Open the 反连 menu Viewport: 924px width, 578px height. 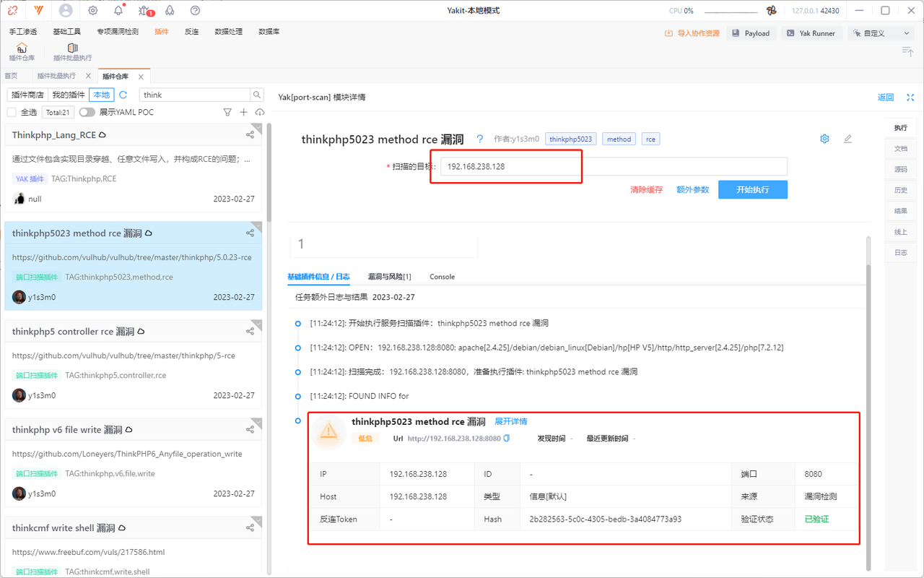tap(191, 32)
